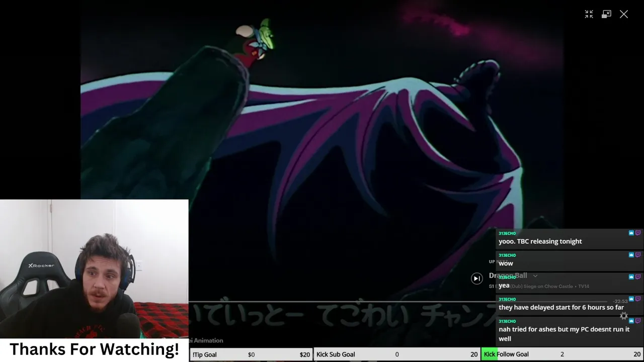644x362 pixels.
Task: Open picture-in-picture mini player
Action: (606, 14)
